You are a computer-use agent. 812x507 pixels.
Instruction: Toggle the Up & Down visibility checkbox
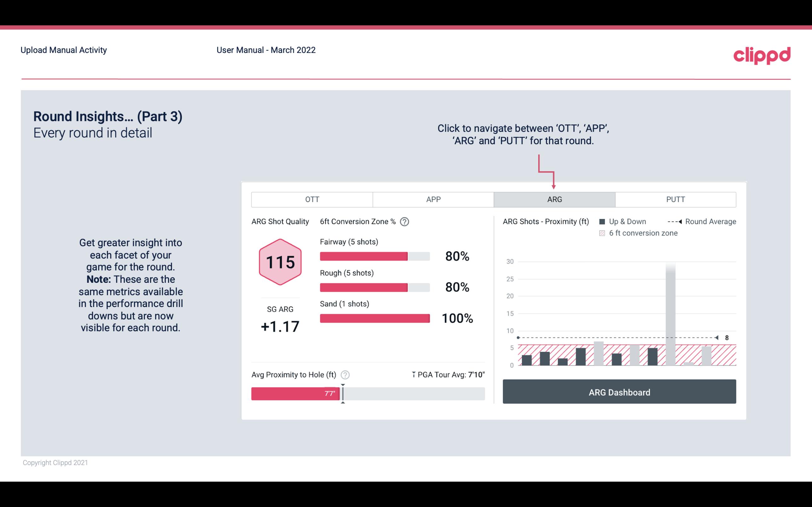[604, 222]
